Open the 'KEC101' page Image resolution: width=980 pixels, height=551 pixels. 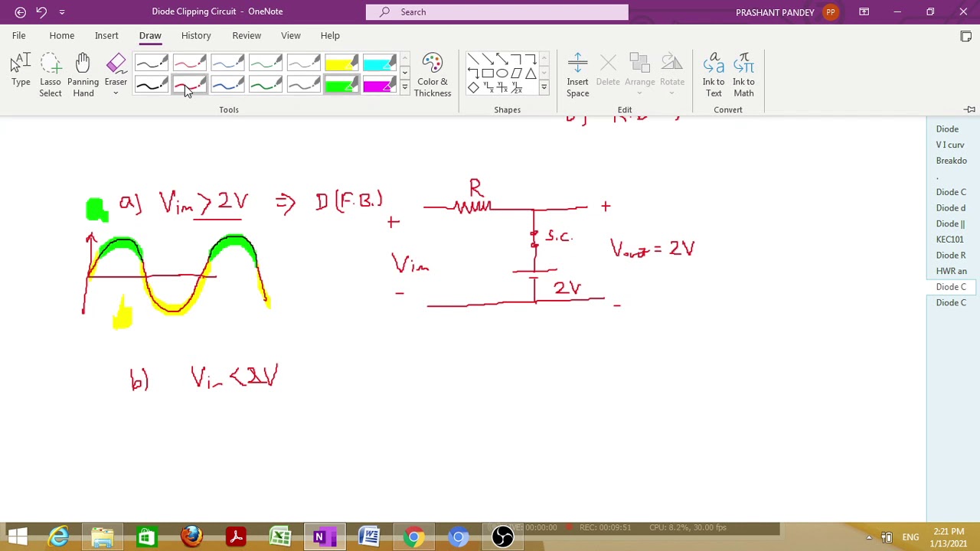(x=949, y=240)
